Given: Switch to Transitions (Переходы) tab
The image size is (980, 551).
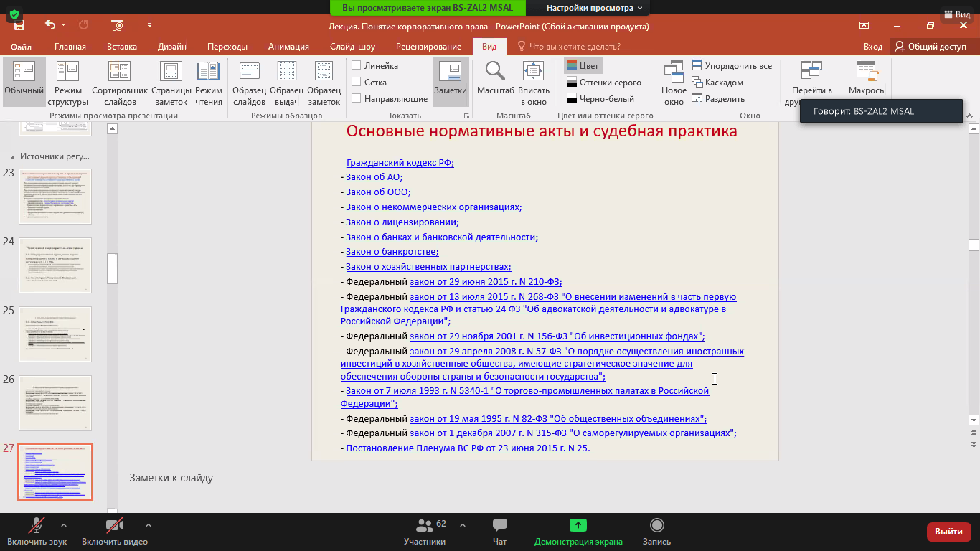Looking at the screenshot, I should click(x=227, y=47).
